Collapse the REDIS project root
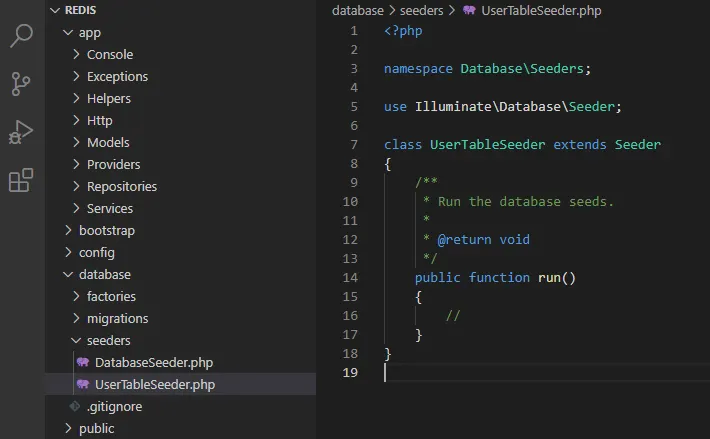Screen dimensions: 710x439 click(x=55, y=10)
